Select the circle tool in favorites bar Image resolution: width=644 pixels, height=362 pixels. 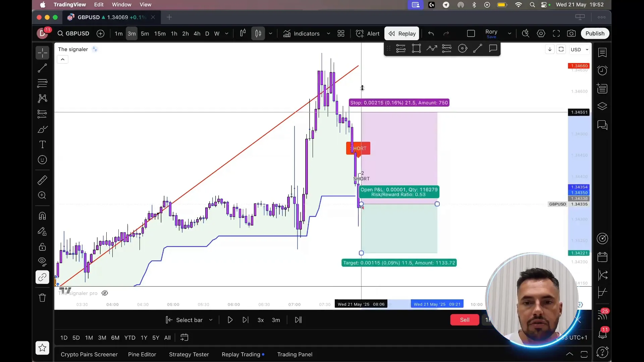(x=463, y=49)
